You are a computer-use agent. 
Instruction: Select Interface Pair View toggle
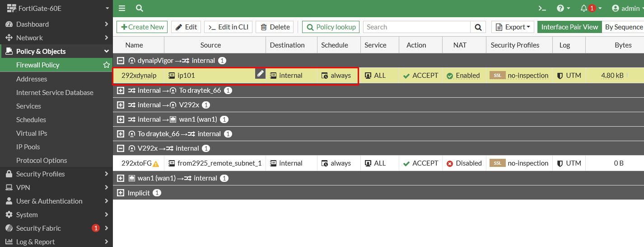coord(569,27)
